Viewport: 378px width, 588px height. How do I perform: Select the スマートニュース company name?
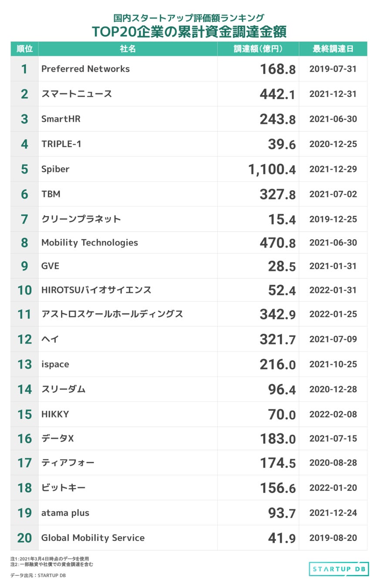pyautogui.click(x=77, y=94)
